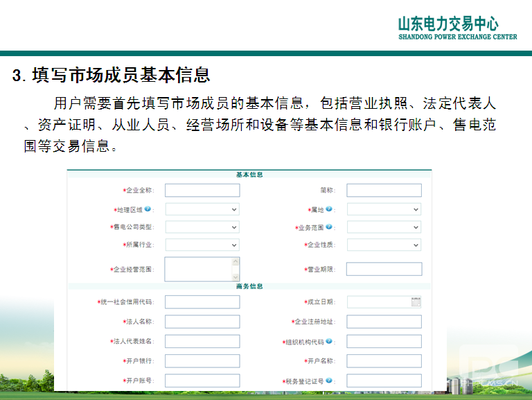
Task: Open the 地理区域 dropdown
Action: [x=202, y=209]
